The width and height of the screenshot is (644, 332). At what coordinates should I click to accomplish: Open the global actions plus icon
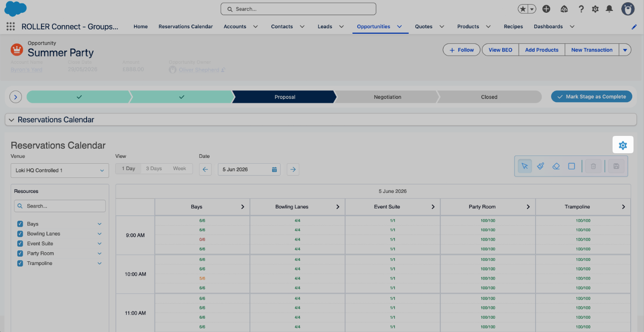pos(546,9)
